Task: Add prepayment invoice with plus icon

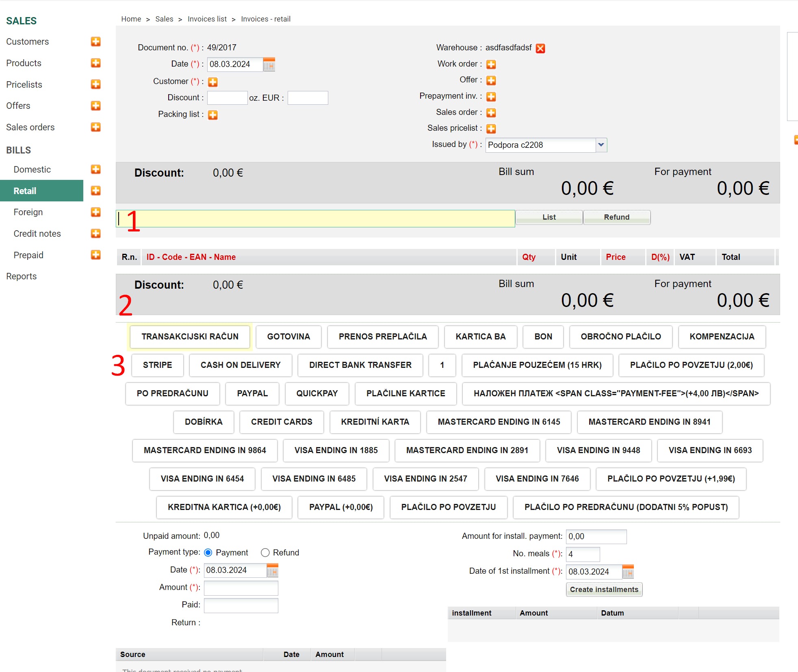Action: coord(491,97)
